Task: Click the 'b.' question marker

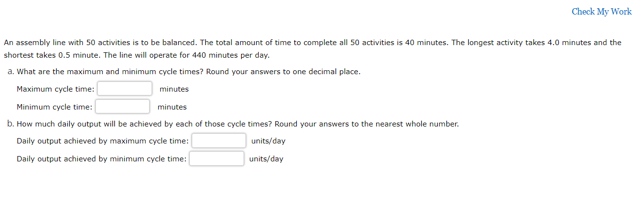Action: pyautogui.click(x=11, y=124)
